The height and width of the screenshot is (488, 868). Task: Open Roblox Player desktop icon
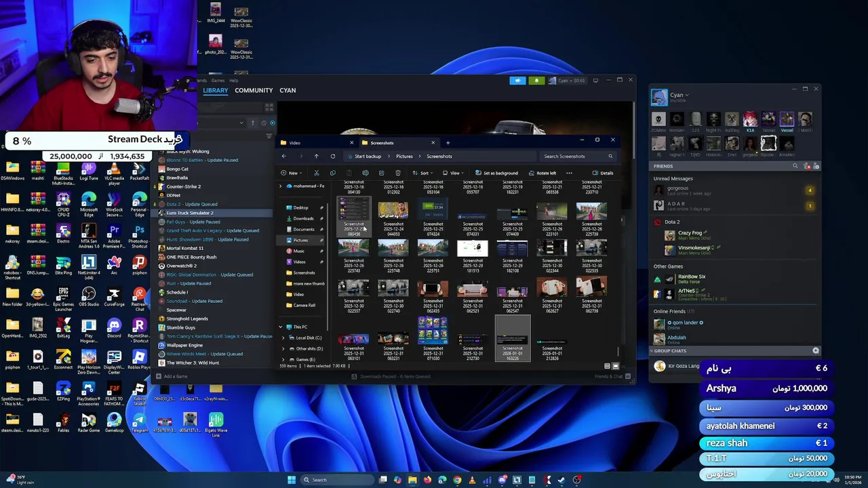click(139, 360)
